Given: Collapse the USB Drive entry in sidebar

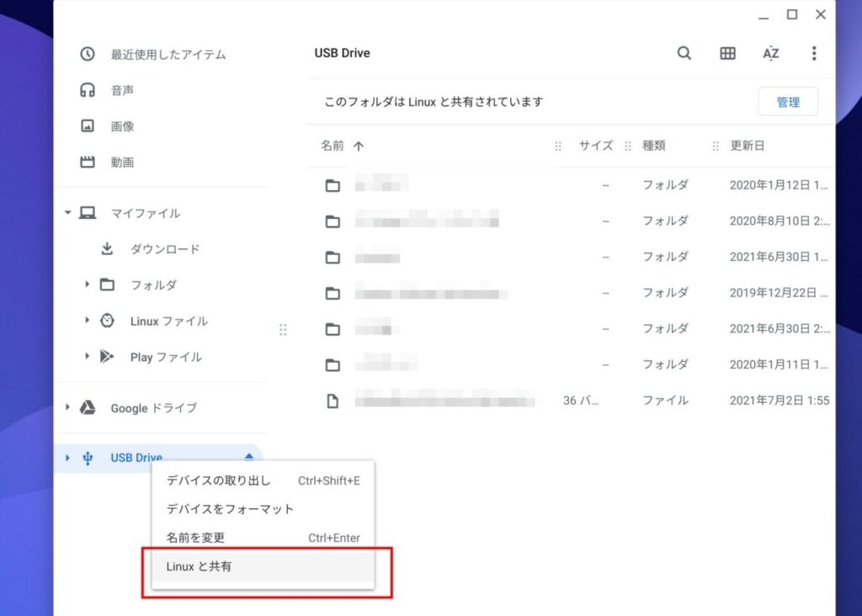Looking at the screenshot, I should pos(248,457).
